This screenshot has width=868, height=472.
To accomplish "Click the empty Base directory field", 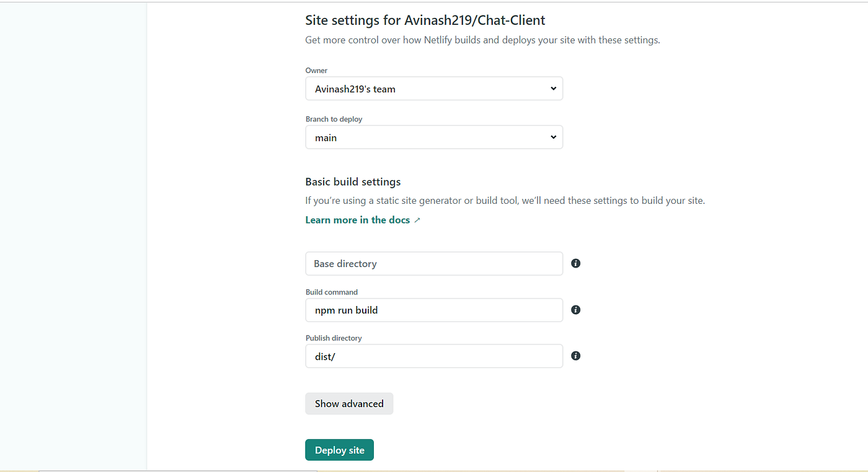I will [434, 263].
